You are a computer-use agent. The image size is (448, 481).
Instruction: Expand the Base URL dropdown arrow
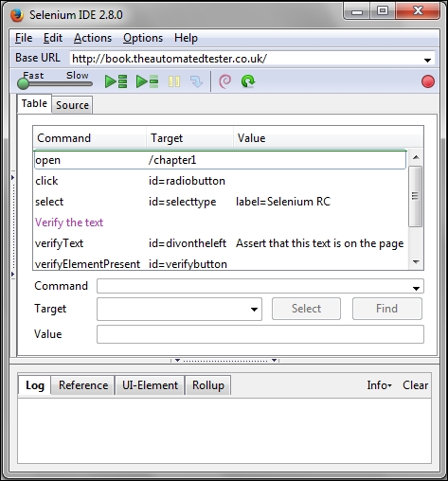pos(427,60)
